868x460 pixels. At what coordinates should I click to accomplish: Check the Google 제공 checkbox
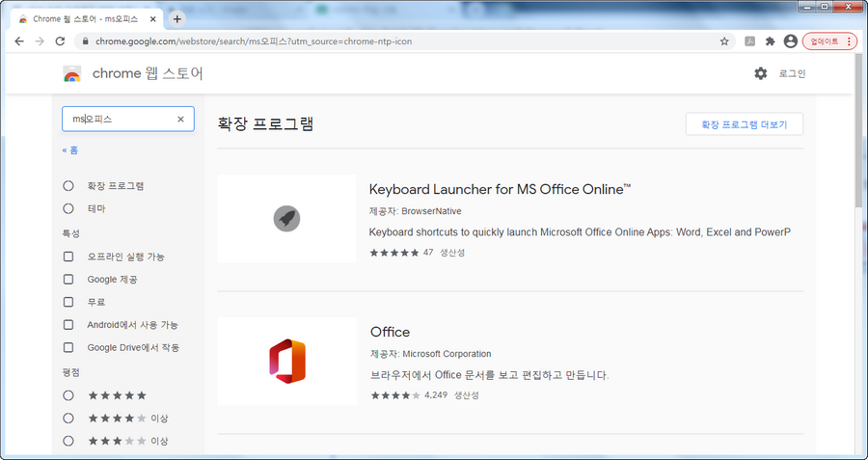click(68, 280)
